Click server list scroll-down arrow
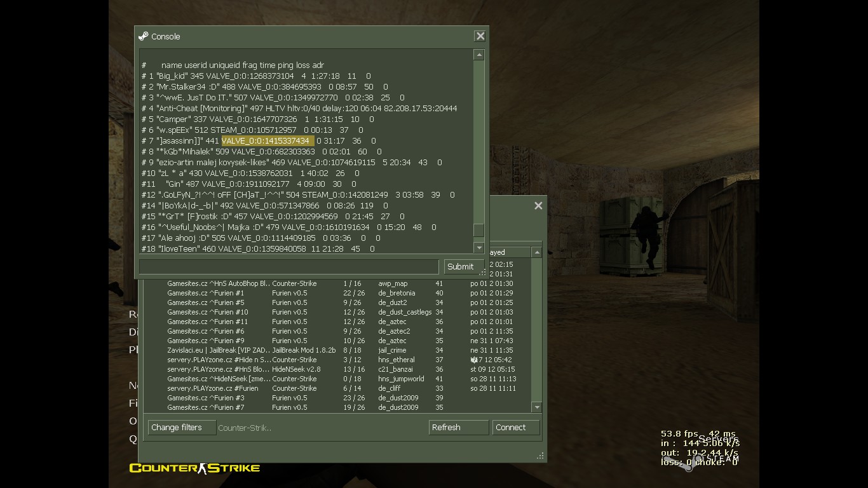 pyautogui.click(x=537, y=407)
